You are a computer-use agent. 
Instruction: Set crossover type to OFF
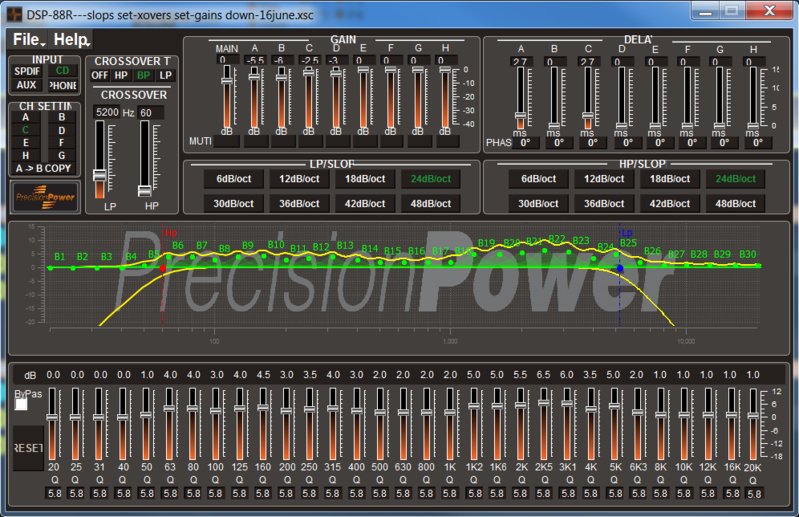pos(99,75)
